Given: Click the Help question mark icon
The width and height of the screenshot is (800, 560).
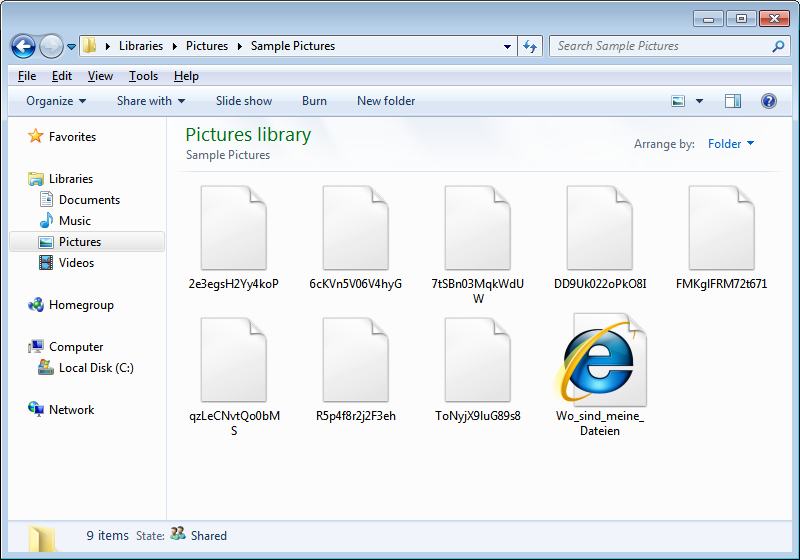Looking at the screenshot, I should (x=768, y=101).
